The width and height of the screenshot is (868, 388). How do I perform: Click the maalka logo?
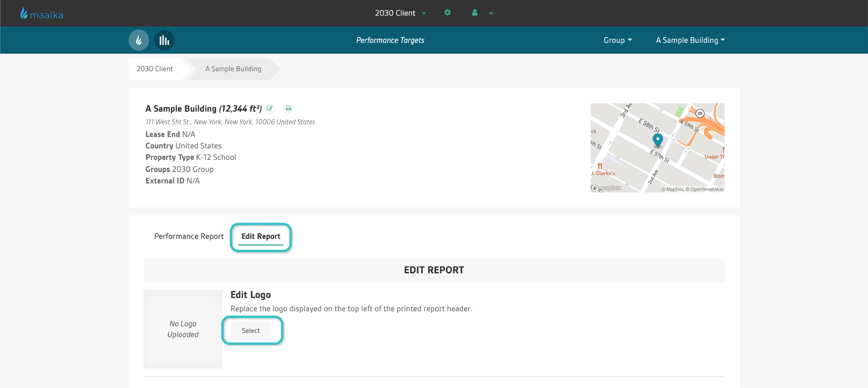click(x=42, y=13)
